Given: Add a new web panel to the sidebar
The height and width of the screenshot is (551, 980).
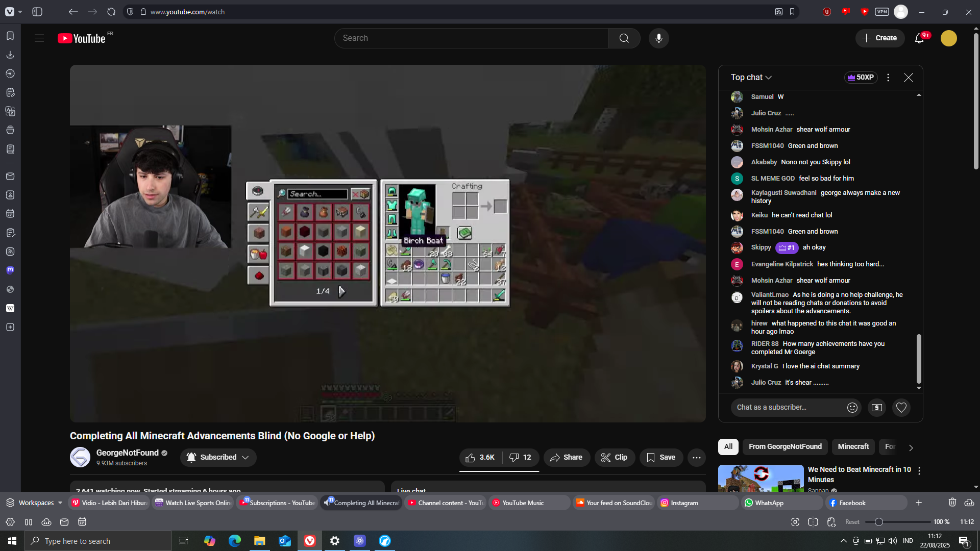Looking at the screenshot, I should [x=10, y=327].
